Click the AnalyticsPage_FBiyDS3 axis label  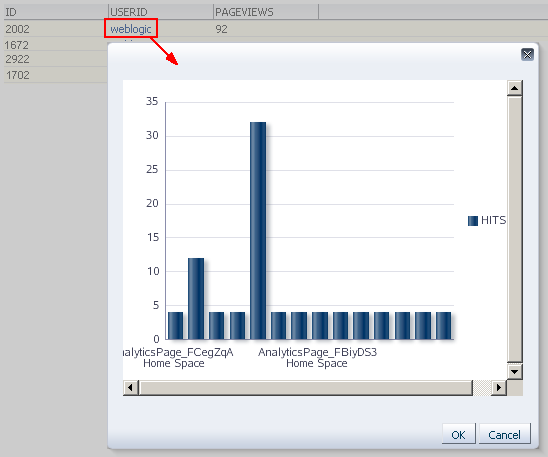(317, 352)
